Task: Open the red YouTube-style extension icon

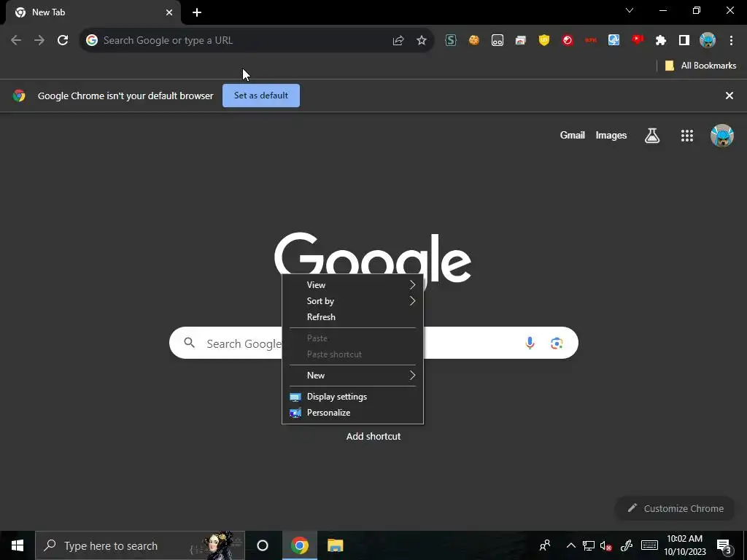Action: 638,40
